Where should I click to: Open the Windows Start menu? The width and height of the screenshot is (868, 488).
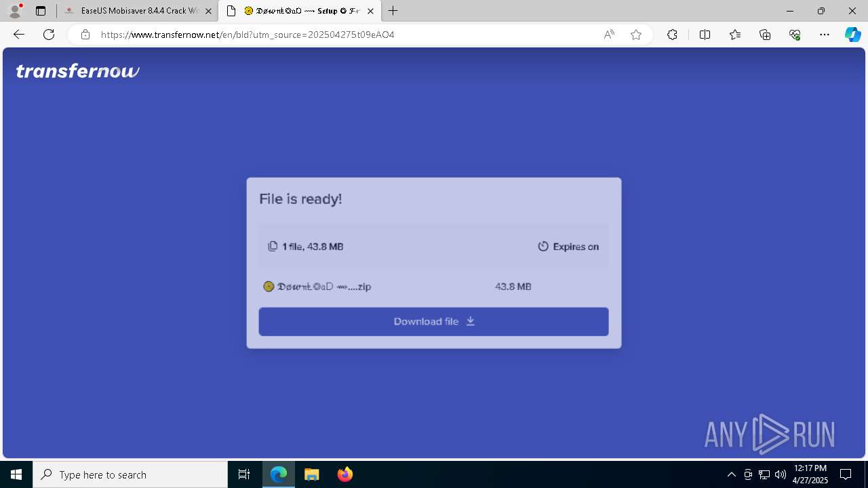(x=16, y=474)
